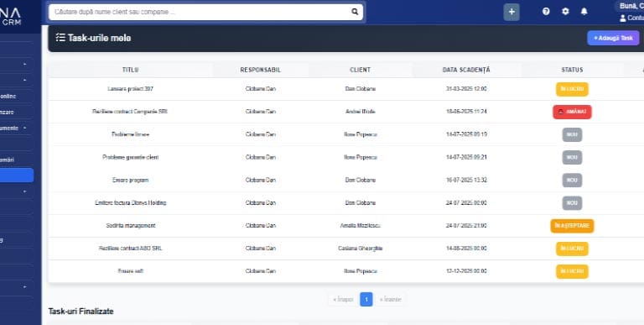Sort by the DATA SCADENȚĂ column header
This screenshot has height=325, width=644.
click(x=466, y=70)
